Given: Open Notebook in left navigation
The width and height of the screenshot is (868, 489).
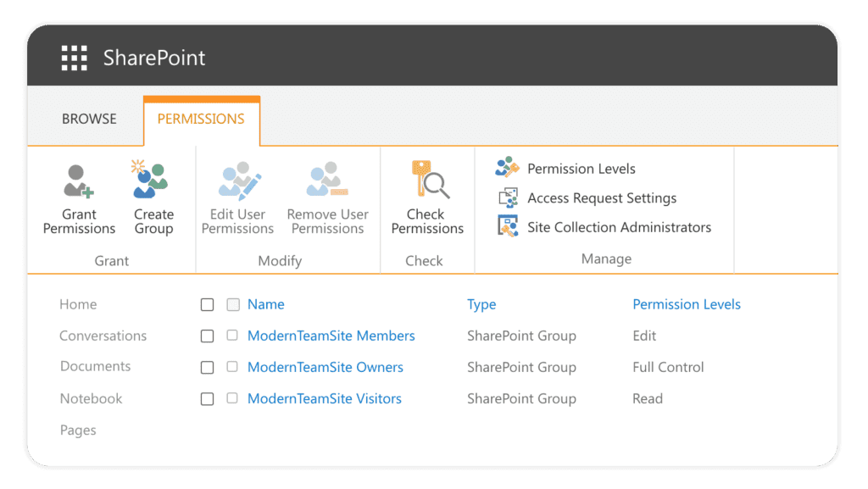Looking at the screenshot, I should click(x=91, y=399).
